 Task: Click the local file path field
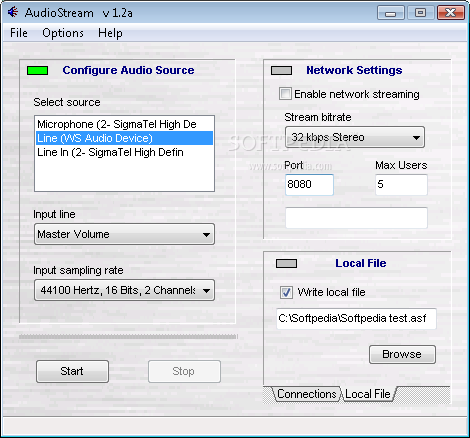click(356, 319)
